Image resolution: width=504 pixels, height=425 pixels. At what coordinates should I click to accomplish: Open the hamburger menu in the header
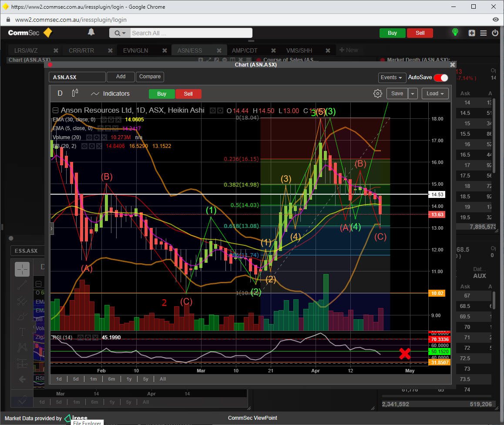(484, 33)
